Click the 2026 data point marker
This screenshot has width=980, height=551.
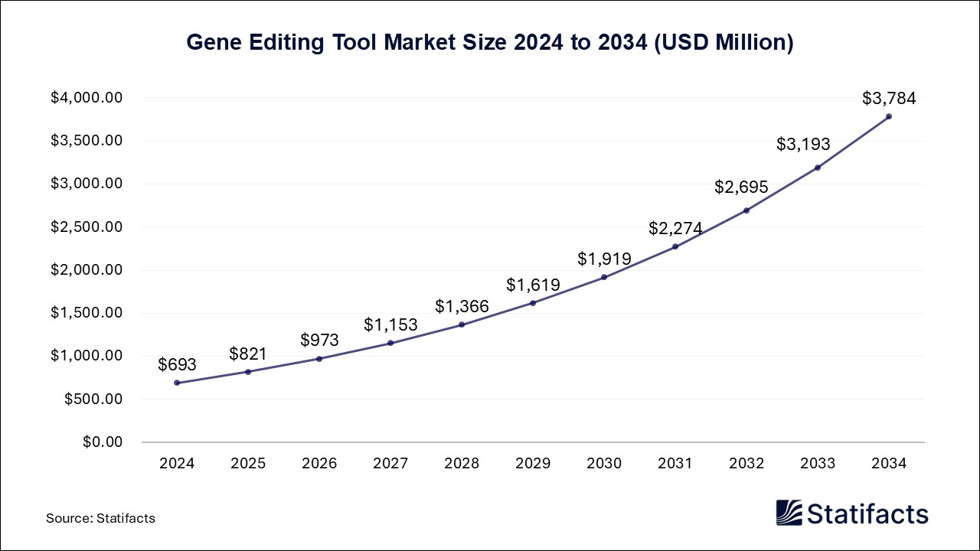319,358
